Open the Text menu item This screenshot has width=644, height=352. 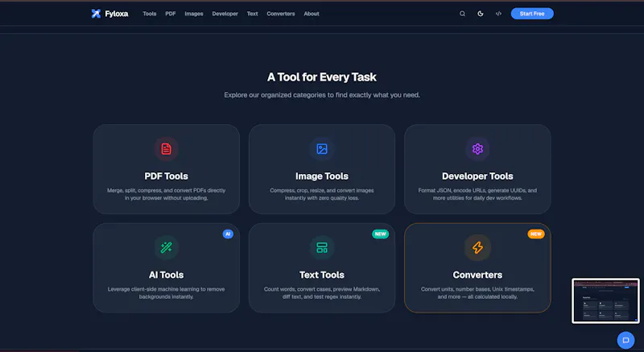pos(252,14)
